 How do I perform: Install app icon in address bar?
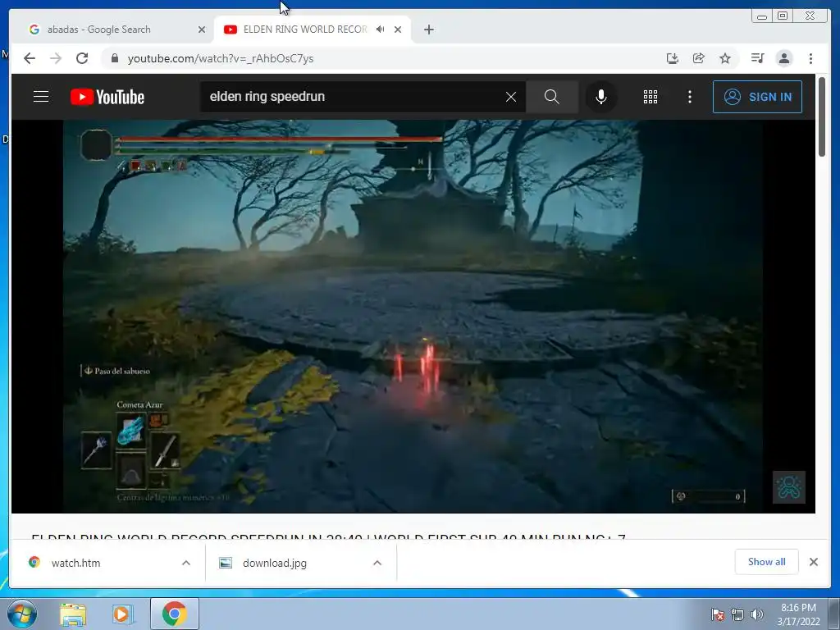pos(673,58)
